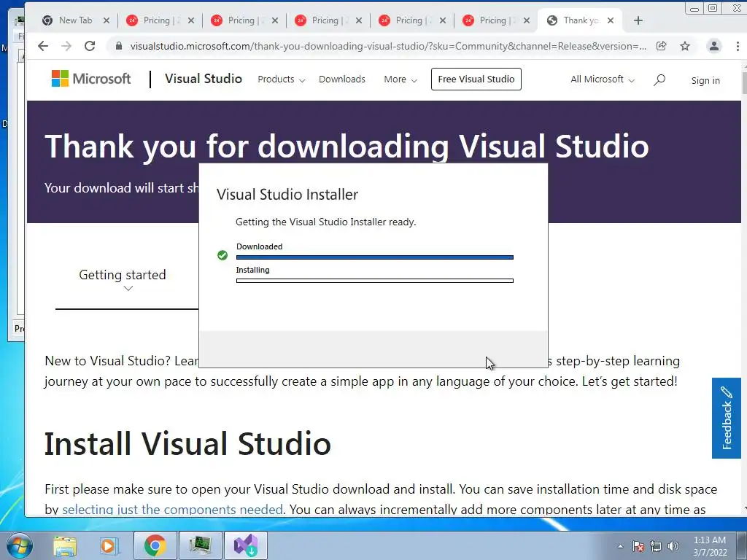Open Windows Explorer from the taskbar

[x=65, y=545]
